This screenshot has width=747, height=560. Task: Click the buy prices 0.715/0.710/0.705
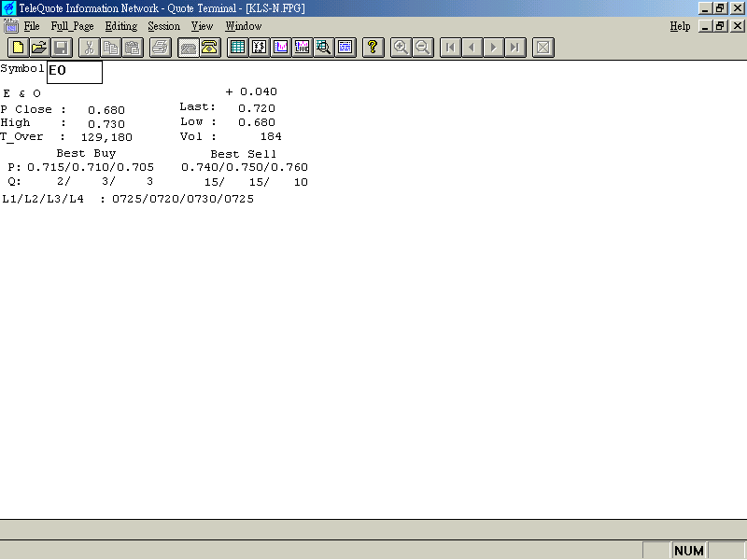[x=91, y=167]
